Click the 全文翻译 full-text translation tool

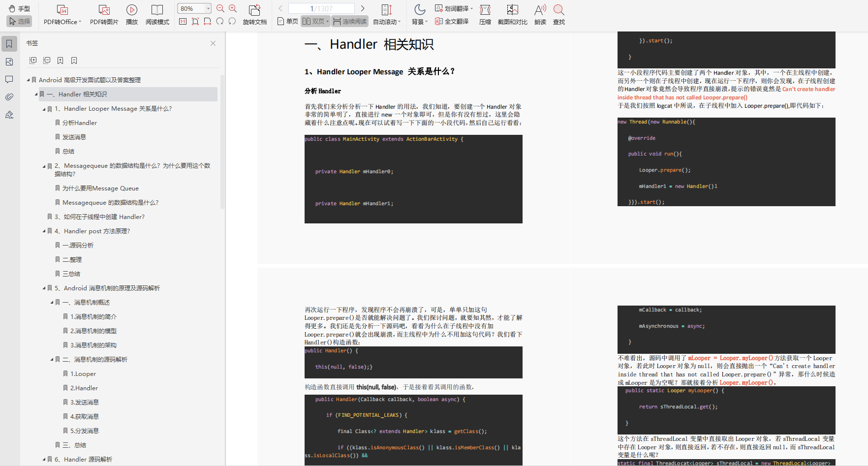click(452, 21)
